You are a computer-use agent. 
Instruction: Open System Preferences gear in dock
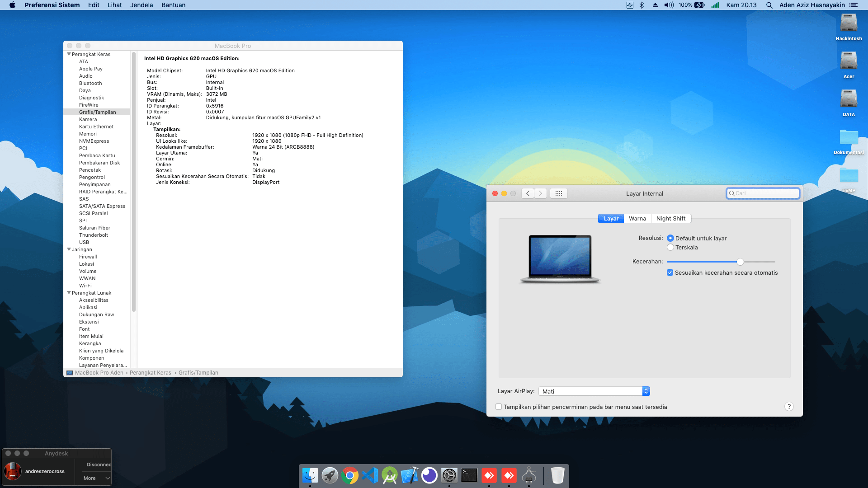[449, 475]
